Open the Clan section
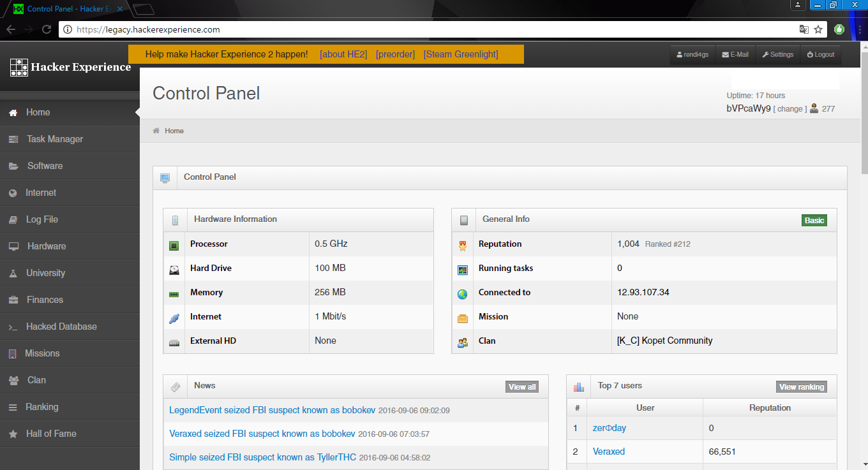The width and height of the screenshot is (868, 470). [x=36, y=380]
